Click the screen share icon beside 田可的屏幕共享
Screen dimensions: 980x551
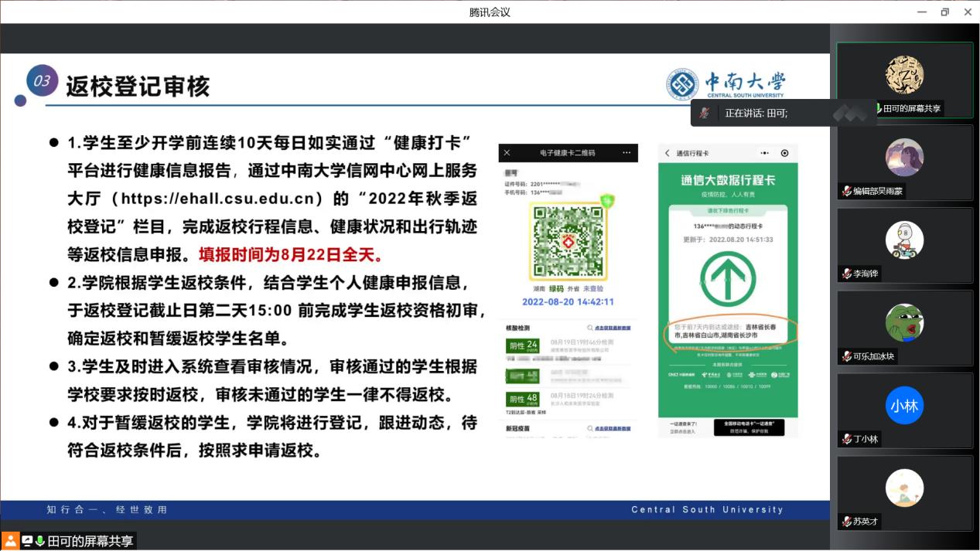point(27,542)
